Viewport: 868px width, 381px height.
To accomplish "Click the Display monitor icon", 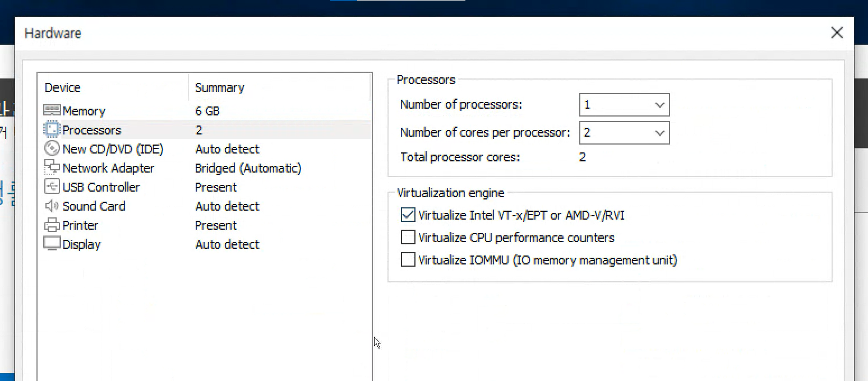I will click(52, 244).
